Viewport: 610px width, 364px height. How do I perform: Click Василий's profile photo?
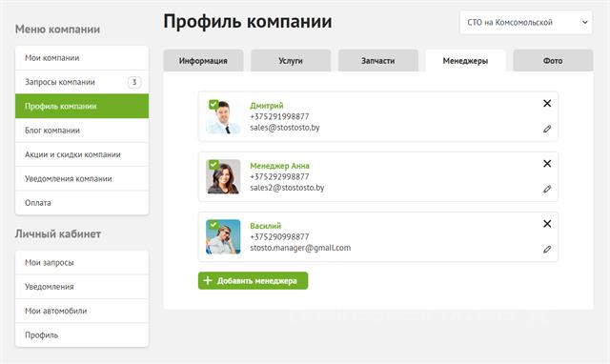pyautogui.click(x=223, y=237)
